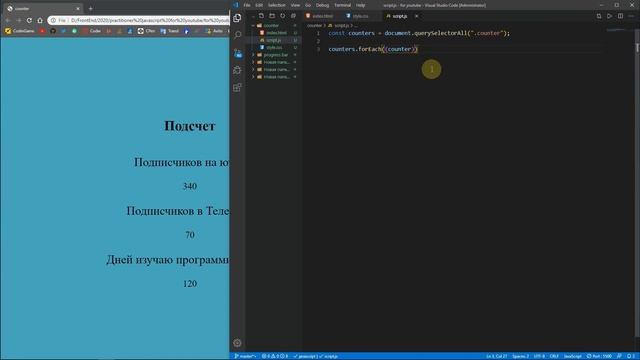
Task: Expand the third Новая папка folder
Action: coord(276,77)
